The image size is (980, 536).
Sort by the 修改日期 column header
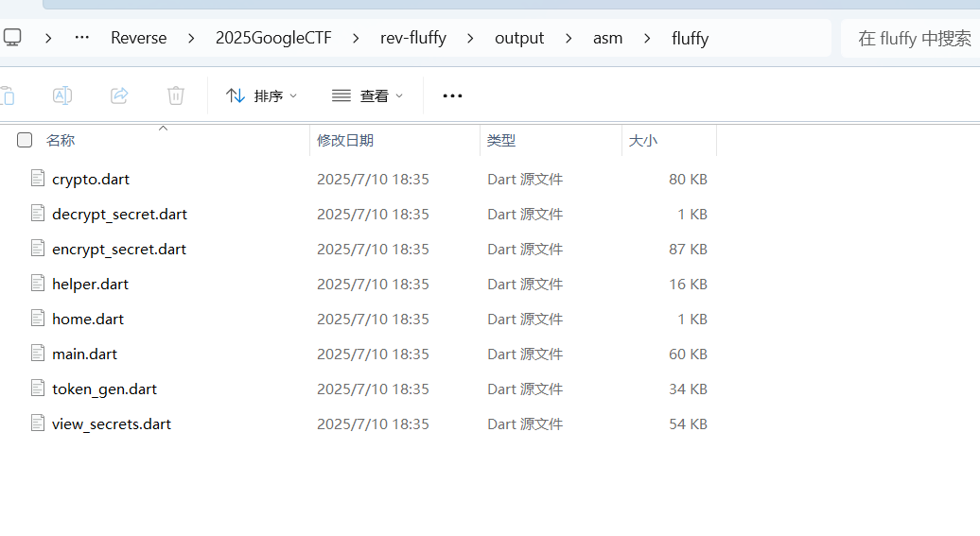345,140
